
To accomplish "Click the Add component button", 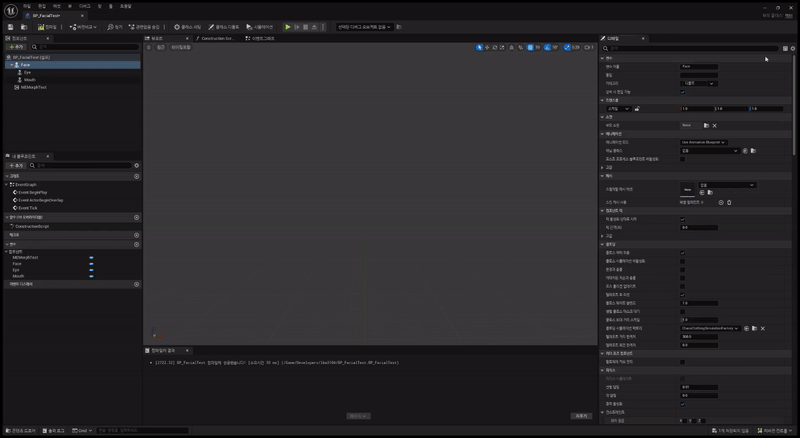I will coord(15,47).
